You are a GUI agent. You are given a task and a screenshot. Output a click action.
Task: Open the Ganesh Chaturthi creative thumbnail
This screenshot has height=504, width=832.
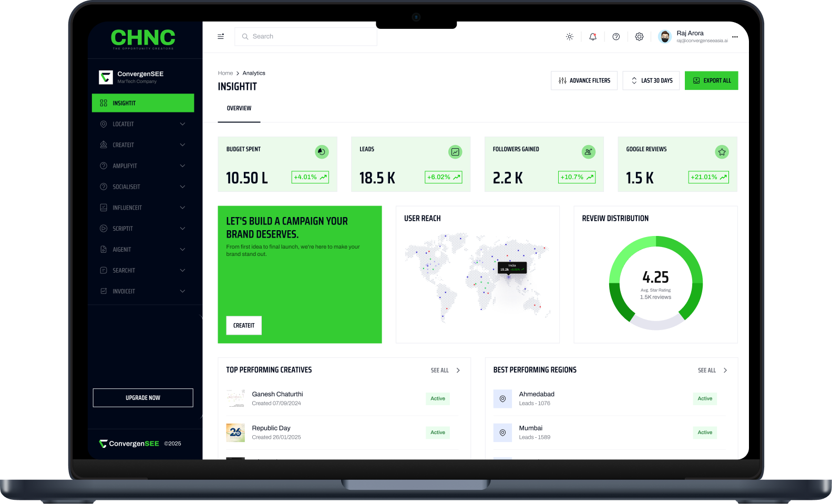tap(235, 398)
